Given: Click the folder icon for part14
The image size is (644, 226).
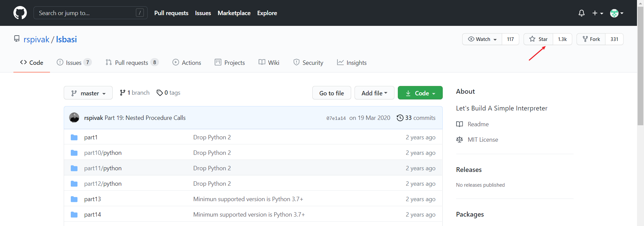Looking at the screenshot, I should [74, 215].
